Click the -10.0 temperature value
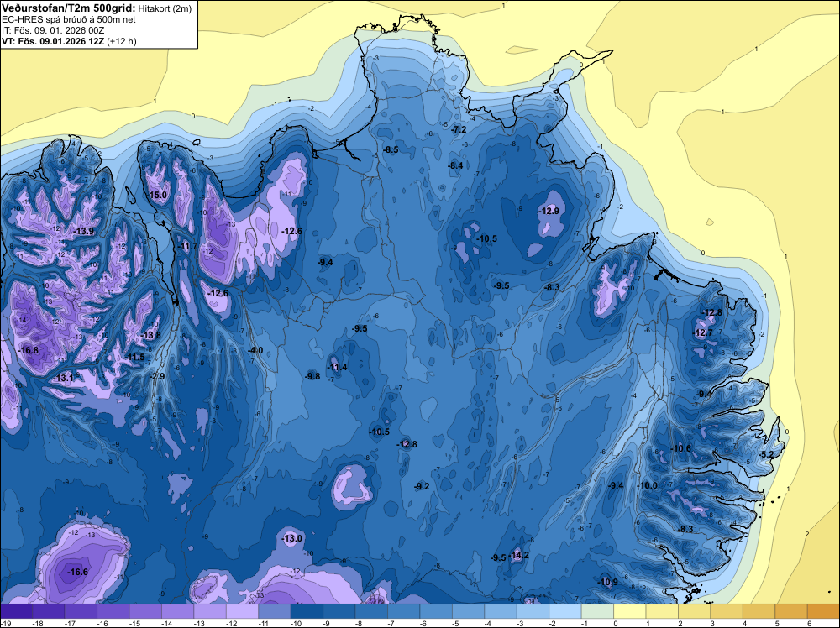The height and width of the screenshot is (628, 840). point(647,485)
